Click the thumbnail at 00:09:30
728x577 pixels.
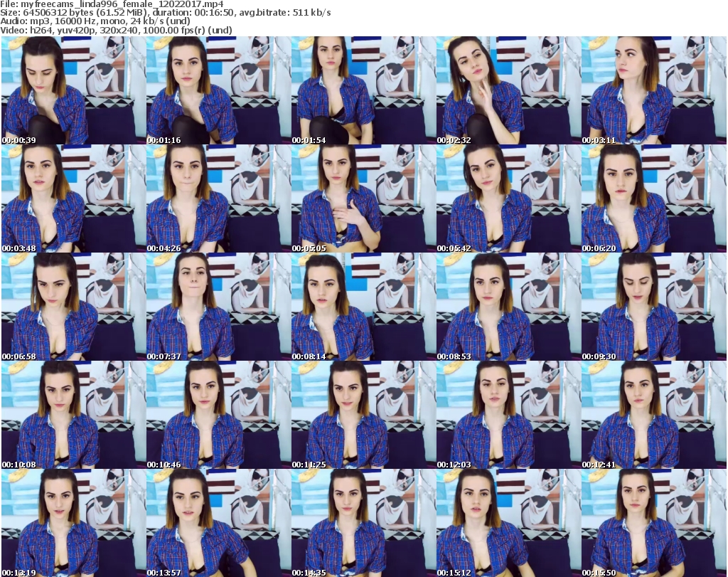tap(654, 307)
